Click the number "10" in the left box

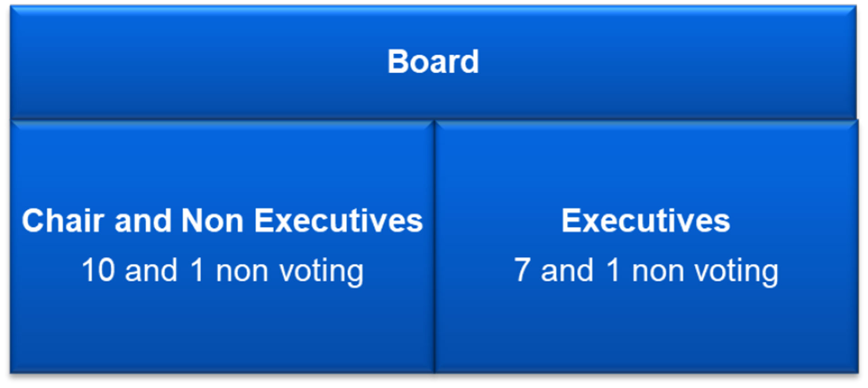[98, 270]
